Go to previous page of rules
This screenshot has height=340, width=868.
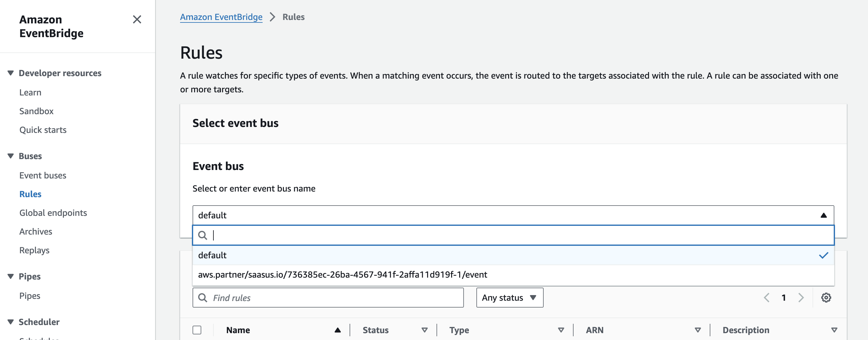pos(766,298)
